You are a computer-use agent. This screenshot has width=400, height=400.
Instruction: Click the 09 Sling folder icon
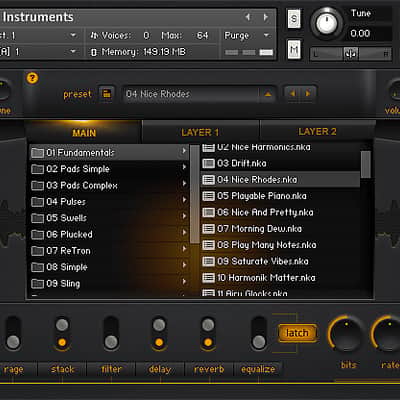pos(37,284)
